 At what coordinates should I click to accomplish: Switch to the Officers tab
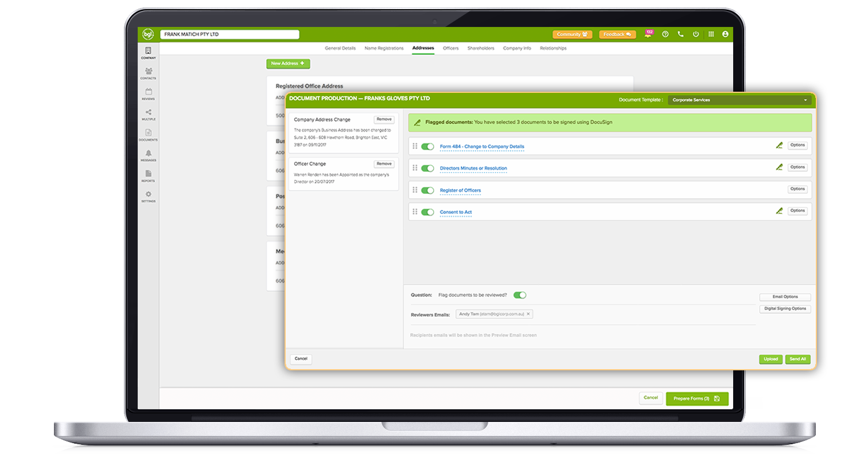click(x=450, y=48)
